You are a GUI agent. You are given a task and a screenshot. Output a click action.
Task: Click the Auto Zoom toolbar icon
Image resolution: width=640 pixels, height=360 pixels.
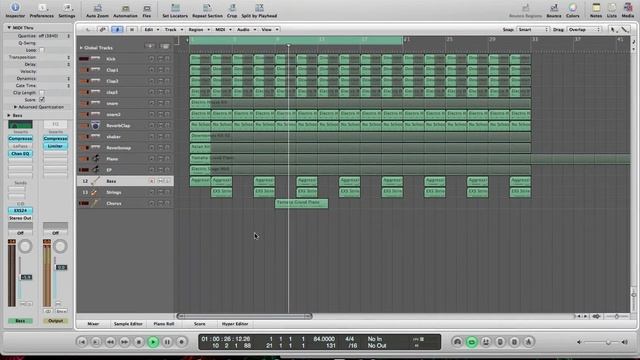click(98, 8)
